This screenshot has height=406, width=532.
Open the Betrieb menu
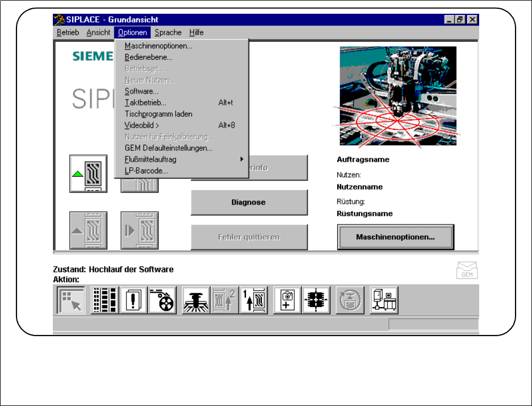(68, 32)
